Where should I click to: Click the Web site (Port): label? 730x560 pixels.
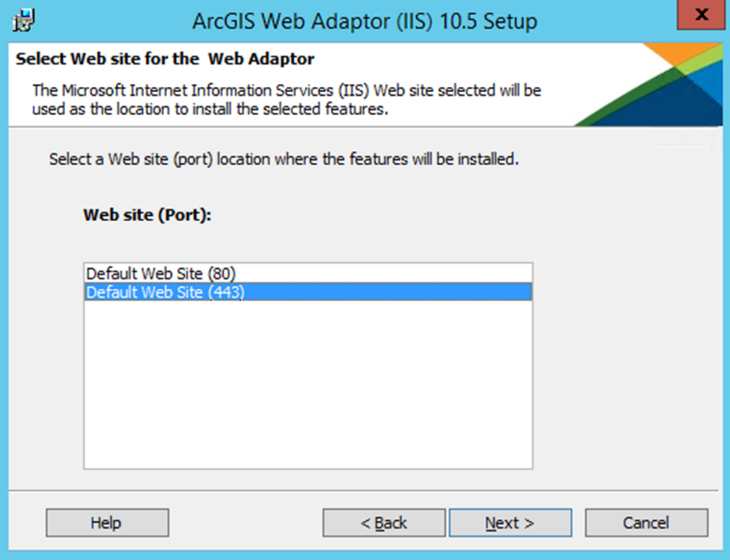[148, 215]
